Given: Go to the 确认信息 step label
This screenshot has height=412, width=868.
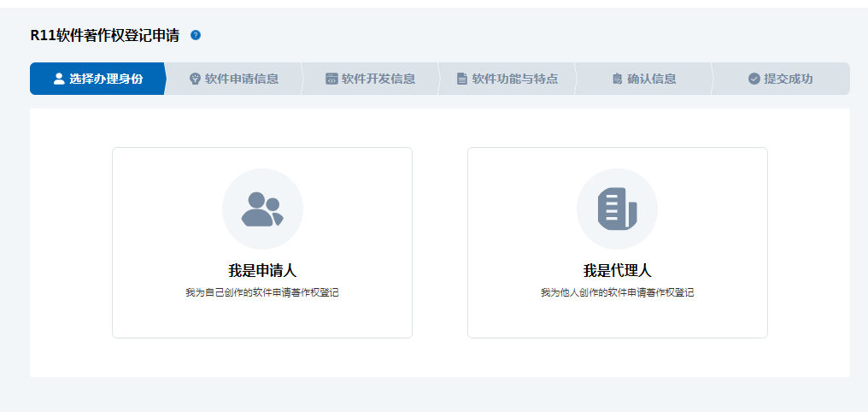Looking at the screenshot, I should 652,79.
